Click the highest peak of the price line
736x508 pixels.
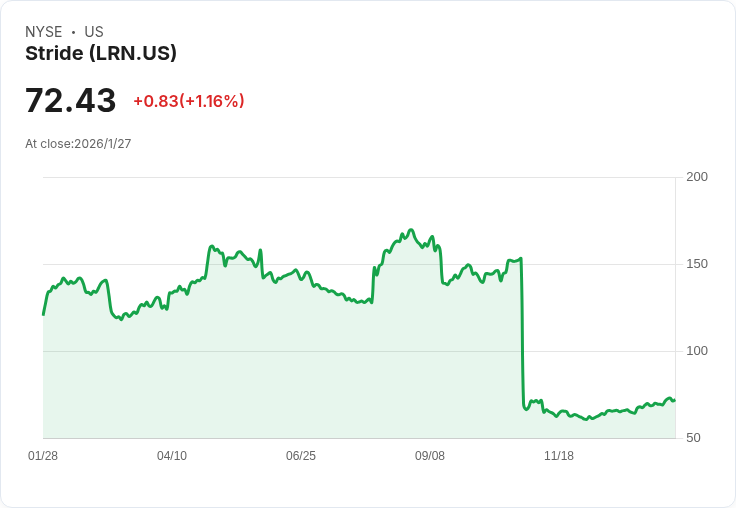coord(411,230)
